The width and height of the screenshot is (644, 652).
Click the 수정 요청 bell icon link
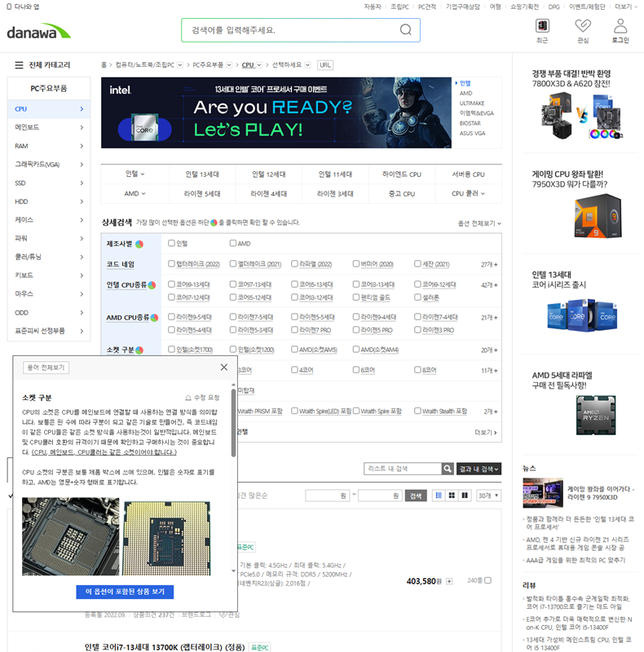coord(202,398)
